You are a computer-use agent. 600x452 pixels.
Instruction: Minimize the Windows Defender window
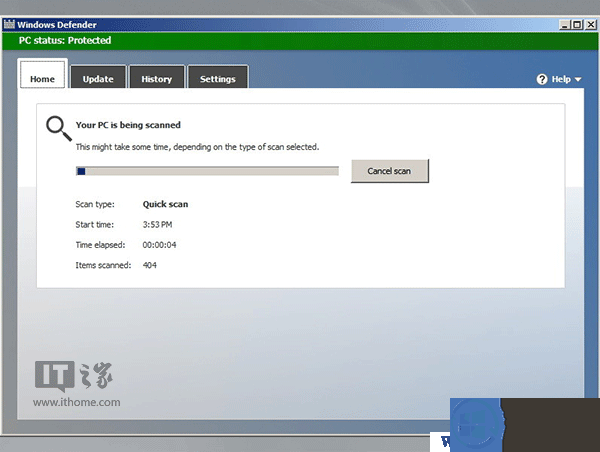tap(564, 25)
